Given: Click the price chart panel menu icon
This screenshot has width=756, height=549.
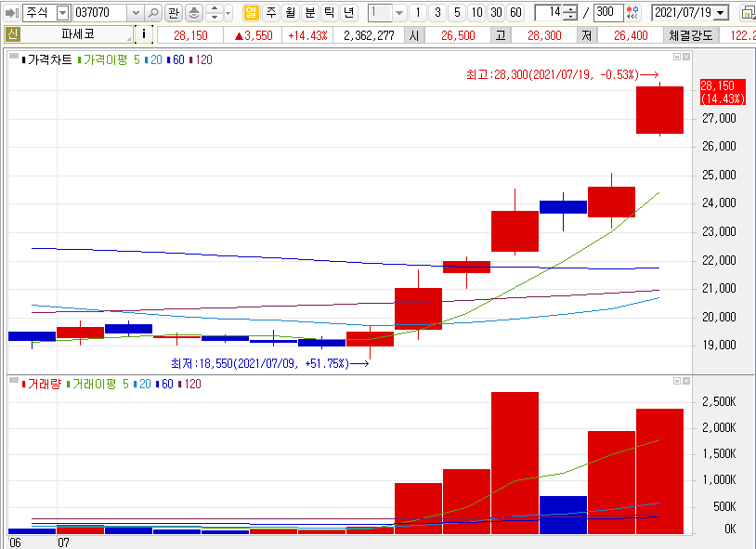Looking at the screenshot, I should coord(14,56).
